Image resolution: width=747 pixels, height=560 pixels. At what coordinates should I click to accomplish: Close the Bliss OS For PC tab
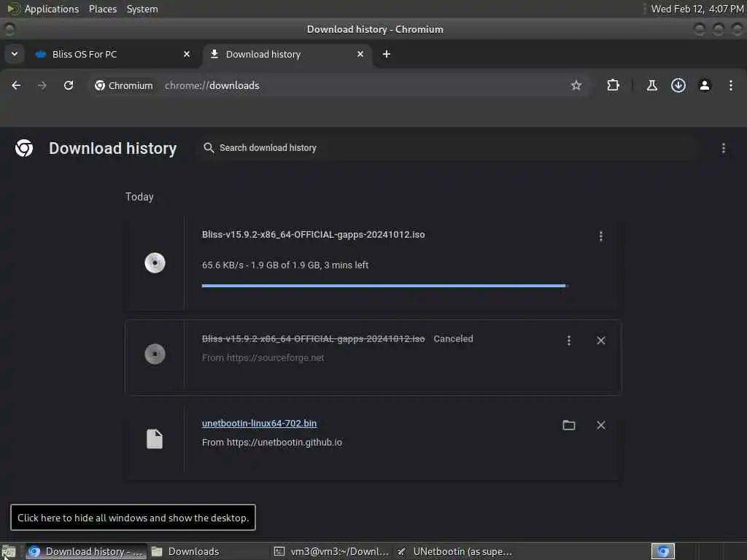pyautogui.click(x=187, y=54)
